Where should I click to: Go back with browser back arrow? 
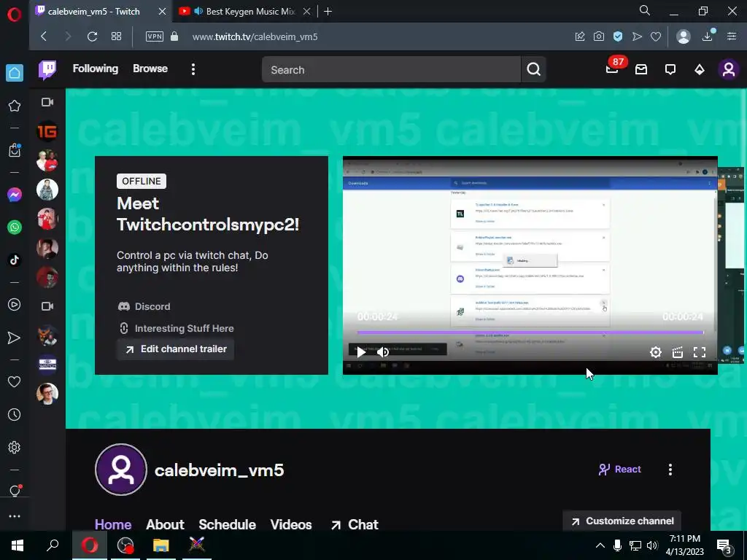44,36
